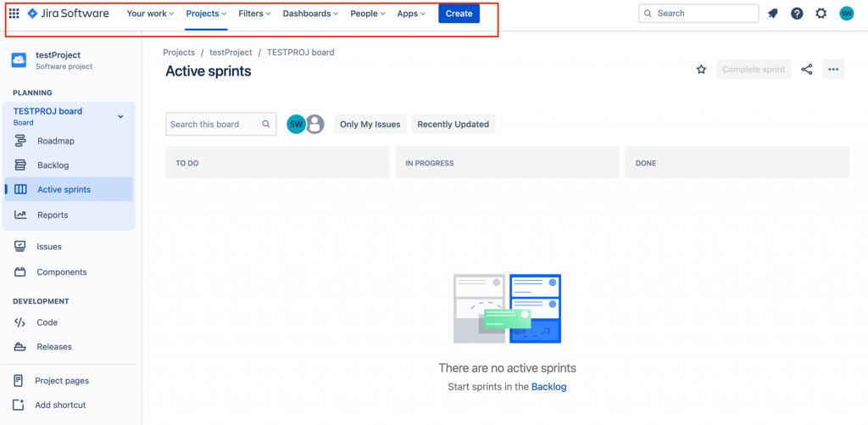Filter by SW assignee avatar on board
Viewport: 868px width, 425px height.
(x=296, y=124)
